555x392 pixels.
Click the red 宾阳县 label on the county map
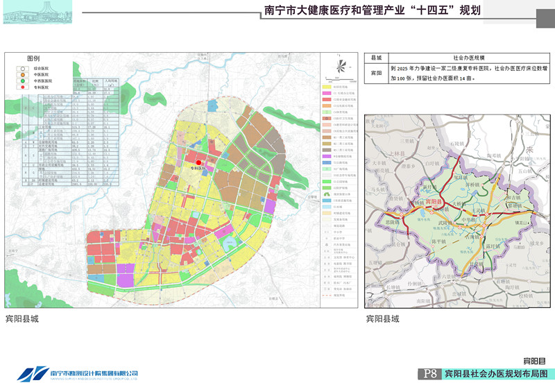434,202
